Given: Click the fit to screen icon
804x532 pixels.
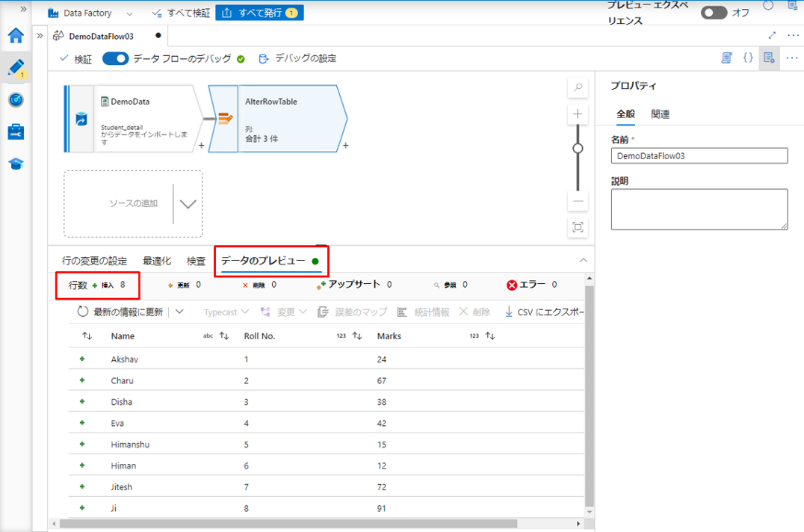Looking at the screenshot, I should point(578,227).
